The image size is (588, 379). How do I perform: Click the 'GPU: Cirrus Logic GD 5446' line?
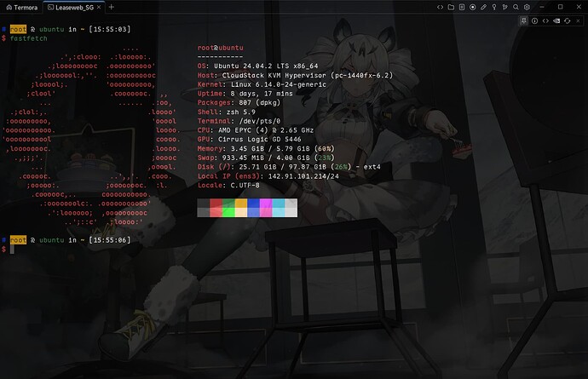click(250, 140)
